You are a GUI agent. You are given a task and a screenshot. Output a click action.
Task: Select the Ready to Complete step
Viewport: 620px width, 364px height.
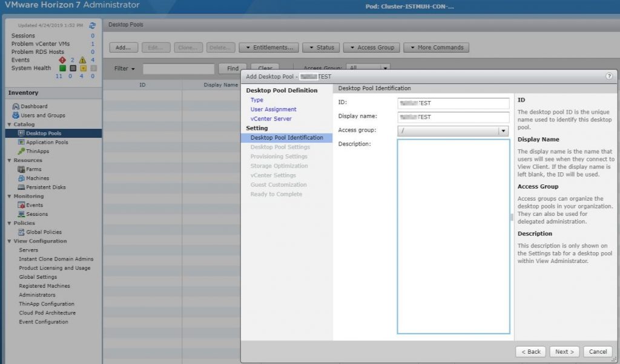[x=276, y=194]
